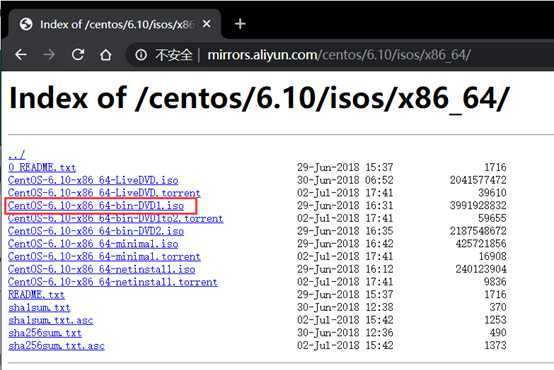The width and height of the screenshot is (554, 370).
Task: Open the sha1sum.txt.asc link
Action: pyautogui.click(x=51, y=320)
